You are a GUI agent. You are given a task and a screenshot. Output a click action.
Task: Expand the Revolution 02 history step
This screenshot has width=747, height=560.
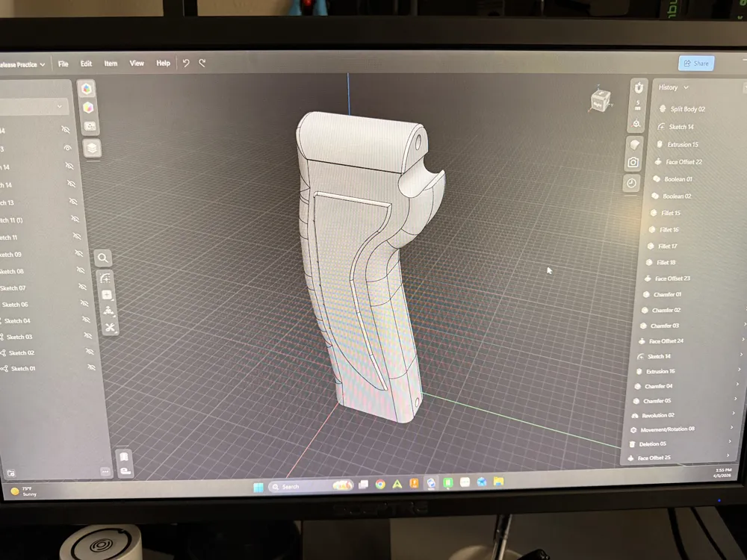tap(734, 413)
